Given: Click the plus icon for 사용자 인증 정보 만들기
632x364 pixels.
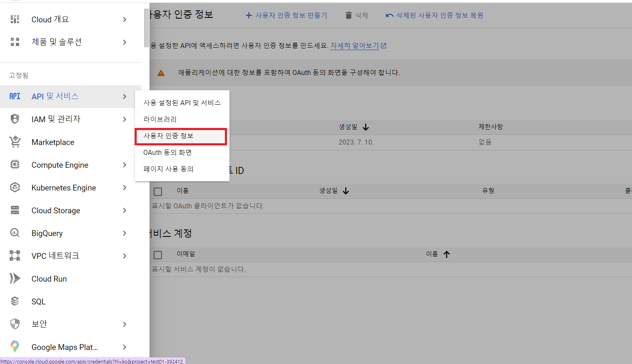Looking at the screenshot, I should [249, 15].
